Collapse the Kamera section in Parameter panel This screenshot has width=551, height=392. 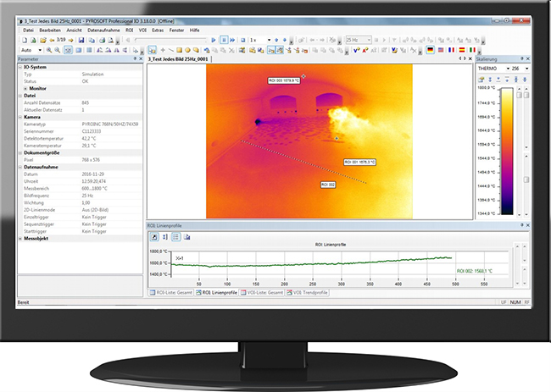pyautogui.click(x=20, y=117)
